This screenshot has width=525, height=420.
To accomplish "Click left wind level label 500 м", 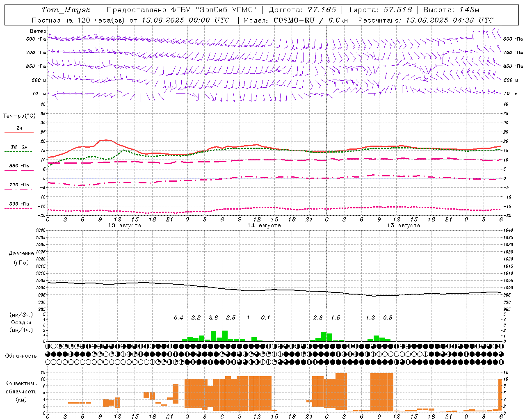I will [39, 80].
